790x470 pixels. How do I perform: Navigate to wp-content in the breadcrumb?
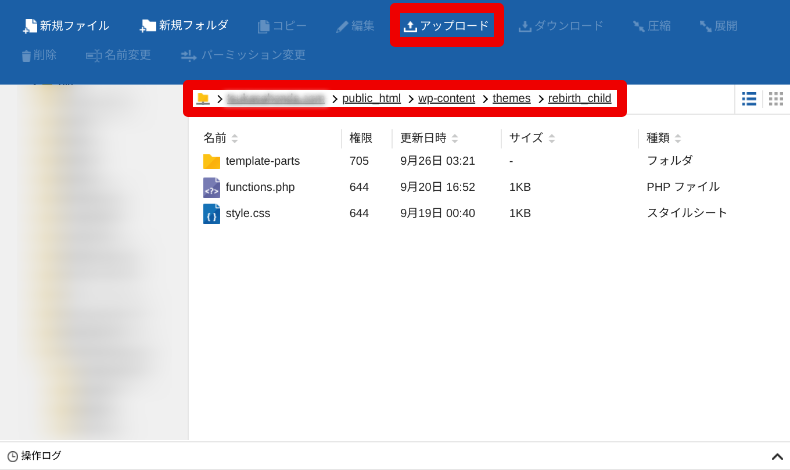(446, 98)
